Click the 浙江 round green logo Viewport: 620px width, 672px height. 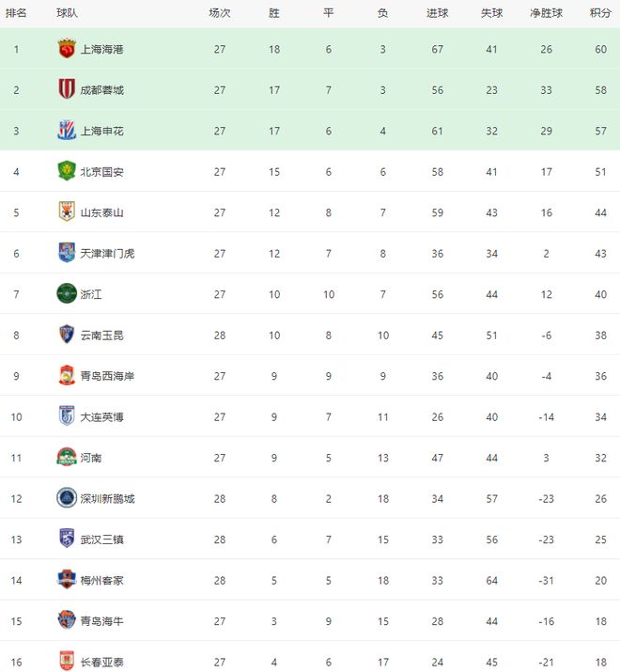pyautogui.click(x=66, y=294)
